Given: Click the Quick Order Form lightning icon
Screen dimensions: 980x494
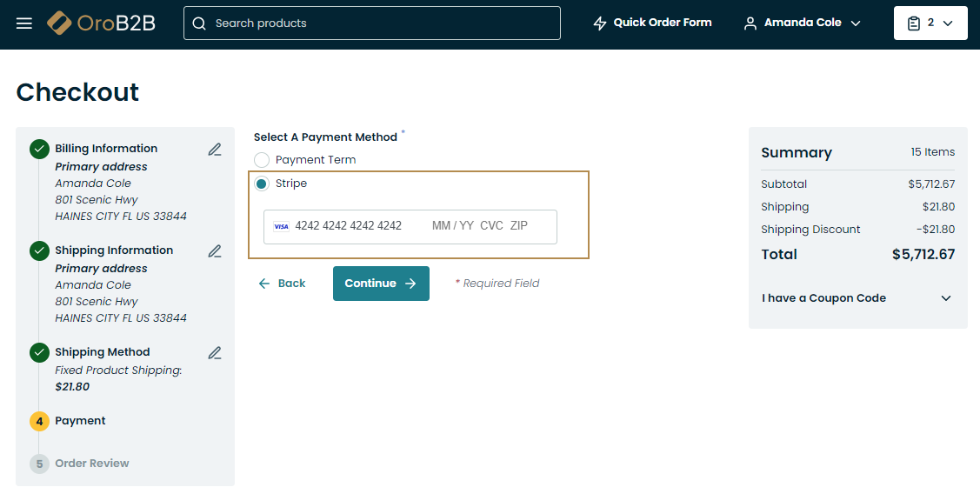Looking at the screenshot, I should (600, 23).
